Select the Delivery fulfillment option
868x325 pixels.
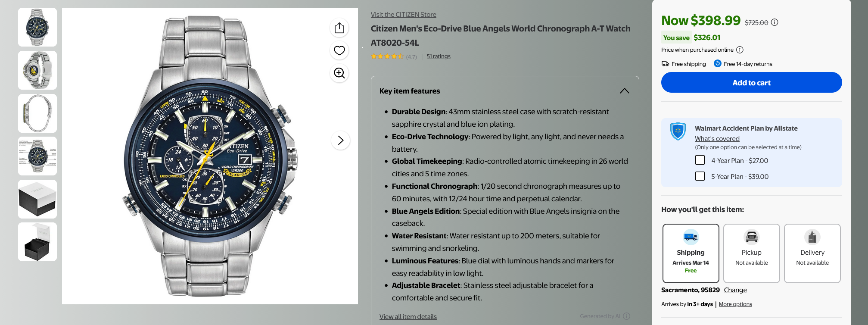(x=812, y=253)
